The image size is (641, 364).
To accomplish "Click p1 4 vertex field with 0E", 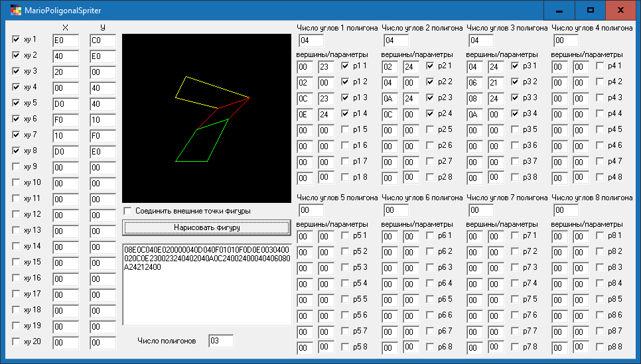I will [305, 115].
